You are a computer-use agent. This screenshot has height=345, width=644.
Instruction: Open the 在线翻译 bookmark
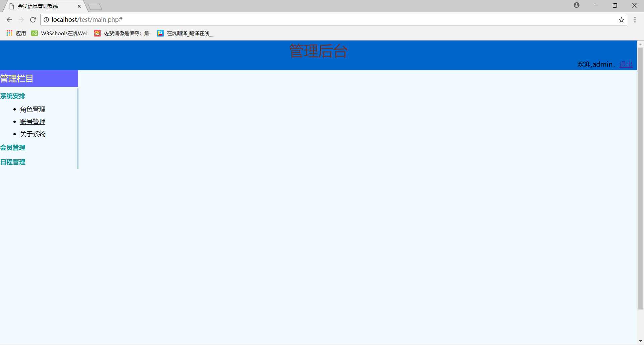(185, 33)
